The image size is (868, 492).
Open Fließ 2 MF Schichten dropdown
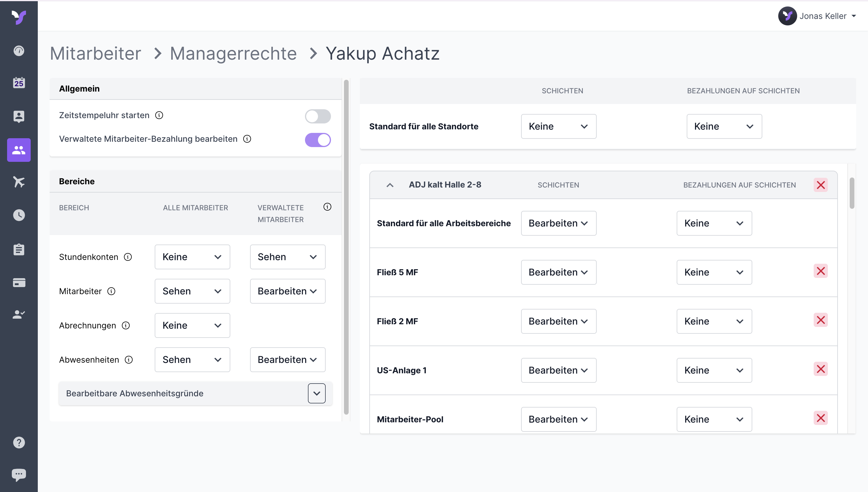559,321
